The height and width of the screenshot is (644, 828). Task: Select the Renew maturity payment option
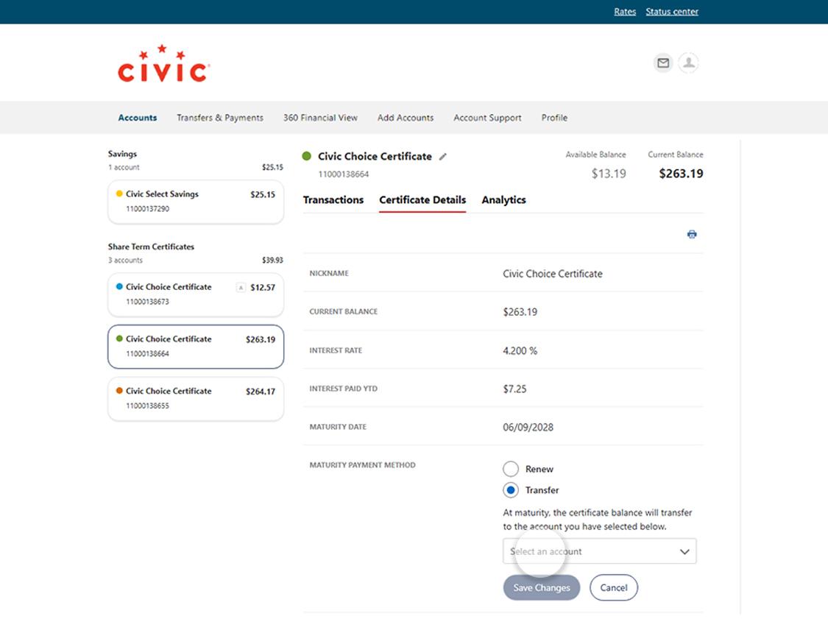click(x=511, y=468)
